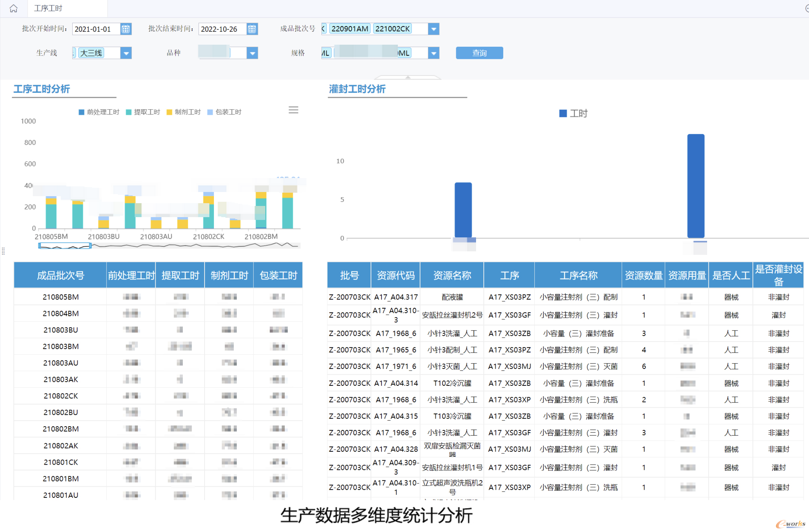Select batch row 210803BU
Image resolution: width=809 pixels, height=532 pixels.
pos(158,330)
